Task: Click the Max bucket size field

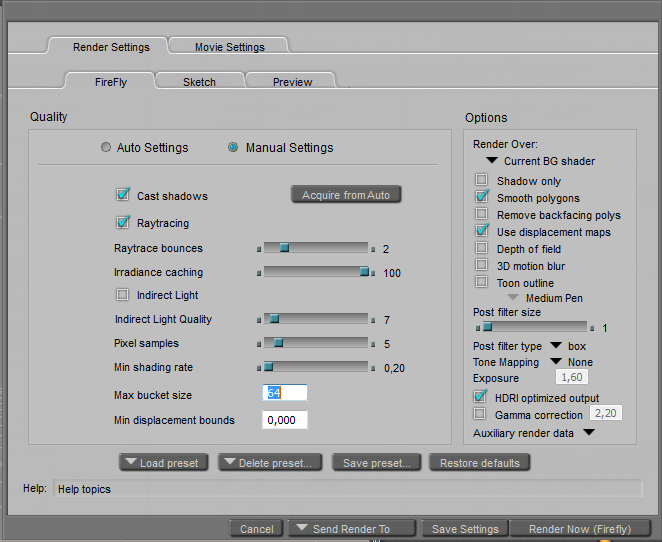Action: (x=285, y=393)
